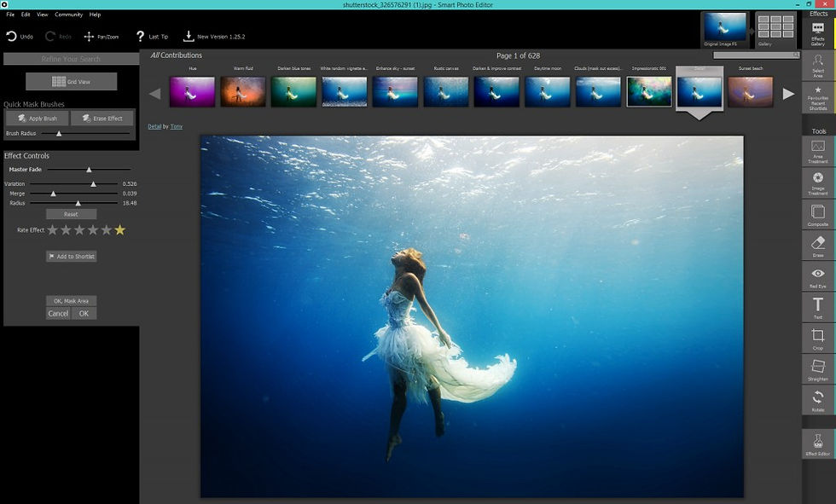The width and height of the screenshot is (836, 504).
Task: Apply the Darken & improve contrast effect
Action: [496, 91]
